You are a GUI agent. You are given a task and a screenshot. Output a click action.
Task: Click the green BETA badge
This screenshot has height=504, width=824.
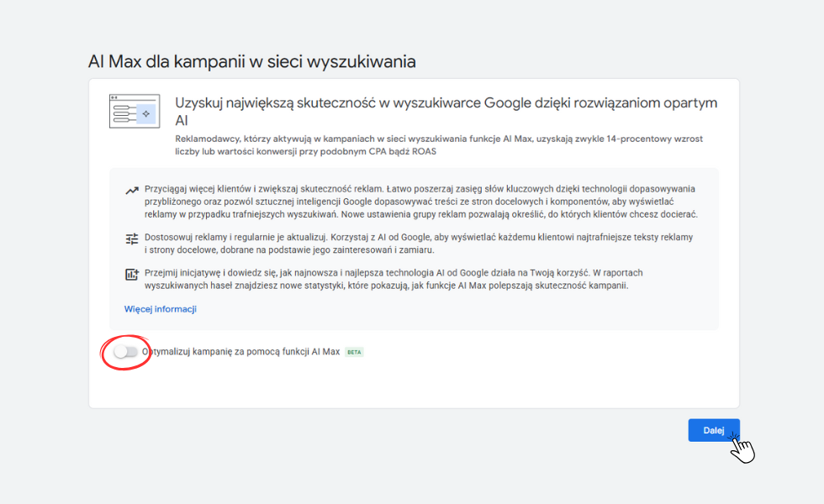(x=354, y=352)
